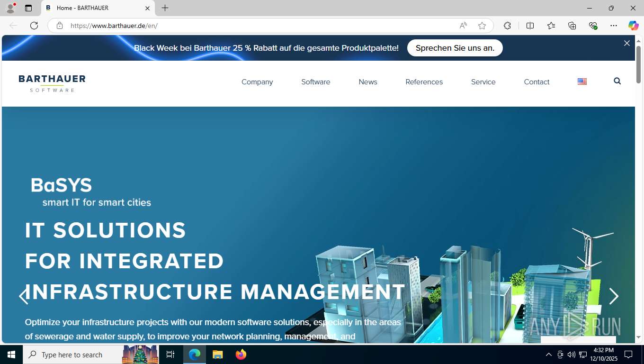
Task: Open the Company menu
Action: click(257, 82)
